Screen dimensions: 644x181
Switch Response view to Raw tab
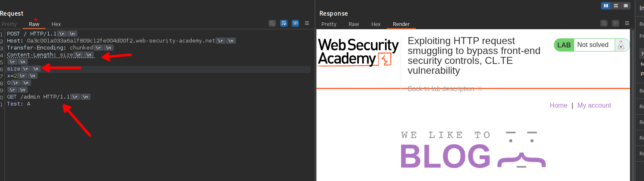[354, 24]
